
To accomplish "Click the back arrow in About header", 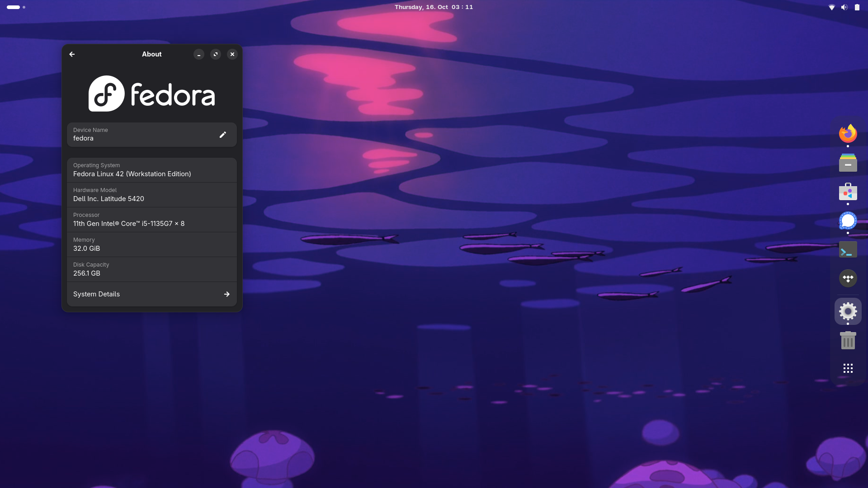I will (x=72, y=54).
